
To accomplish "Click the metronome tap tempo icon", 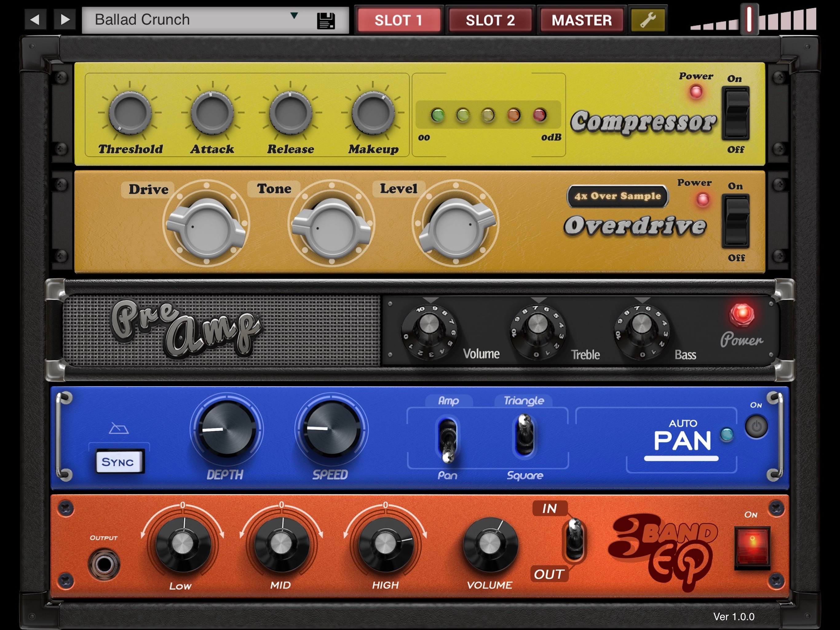I will click(118, 429).
